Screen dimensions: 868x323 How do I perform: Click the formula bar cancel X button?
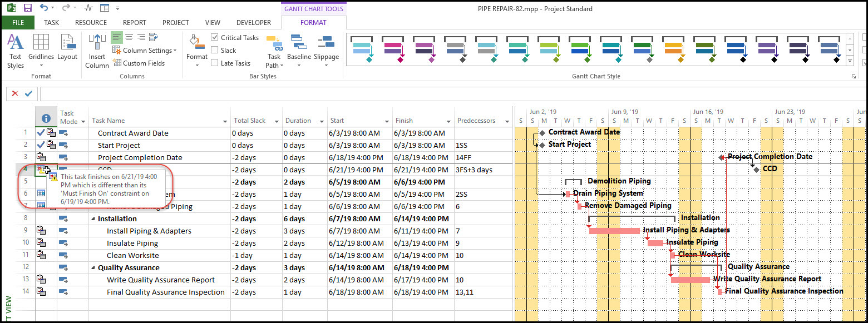15,94
